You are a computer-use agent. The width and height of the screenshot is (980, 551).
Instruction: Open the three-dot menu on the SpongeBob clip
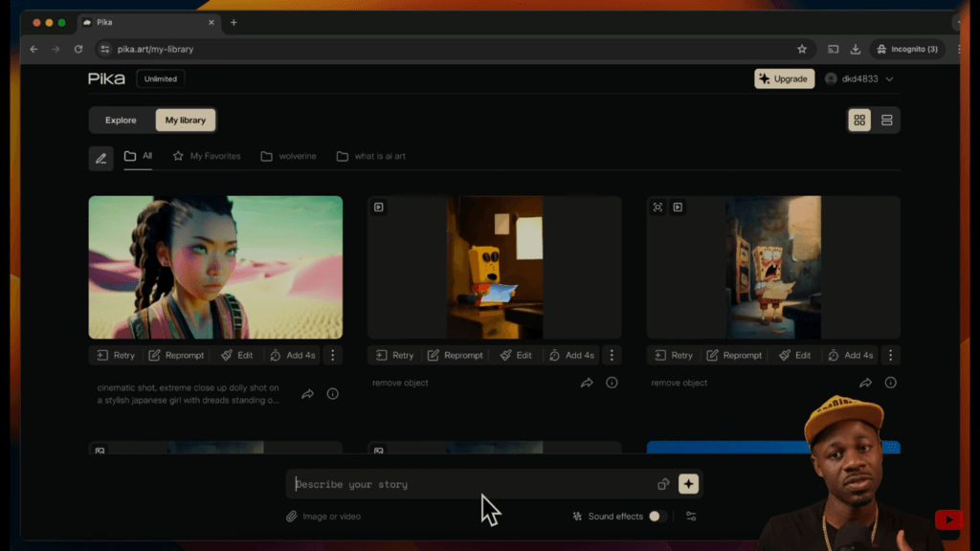(x=890, y=355)
